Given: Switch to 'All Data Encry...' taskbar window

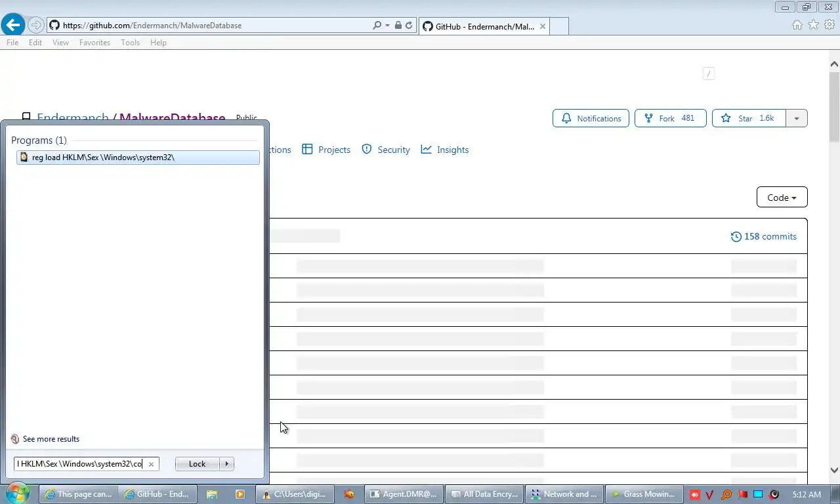Looking at the screenshot, I should pos(484,494).
